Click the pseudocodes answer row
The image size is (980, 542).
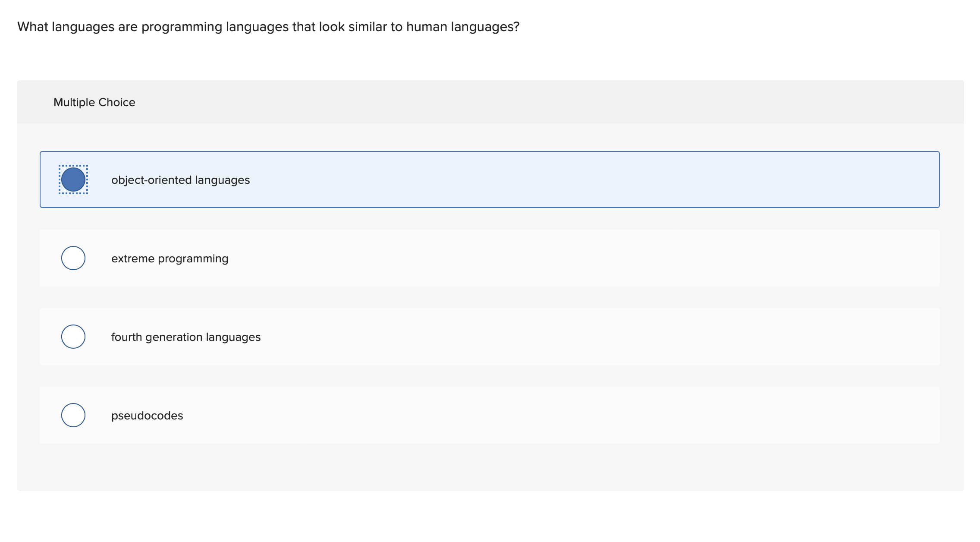[489, 415]
